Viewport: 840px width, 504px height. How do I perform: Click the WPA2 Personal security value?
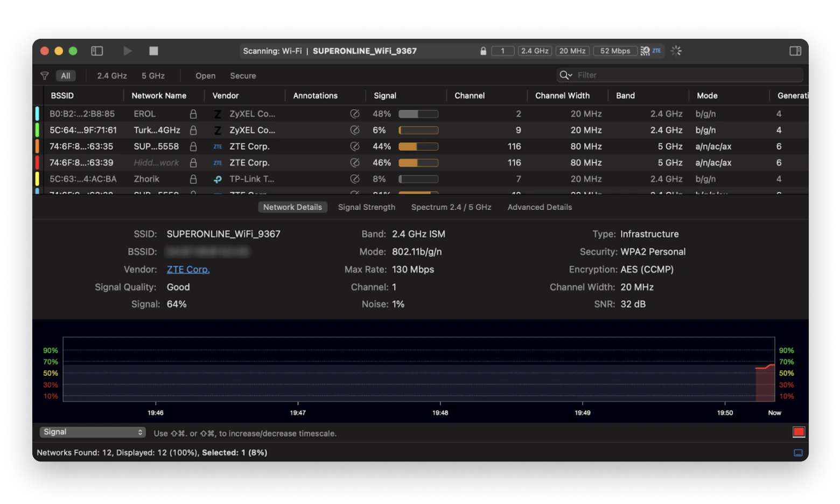point(653,251)
